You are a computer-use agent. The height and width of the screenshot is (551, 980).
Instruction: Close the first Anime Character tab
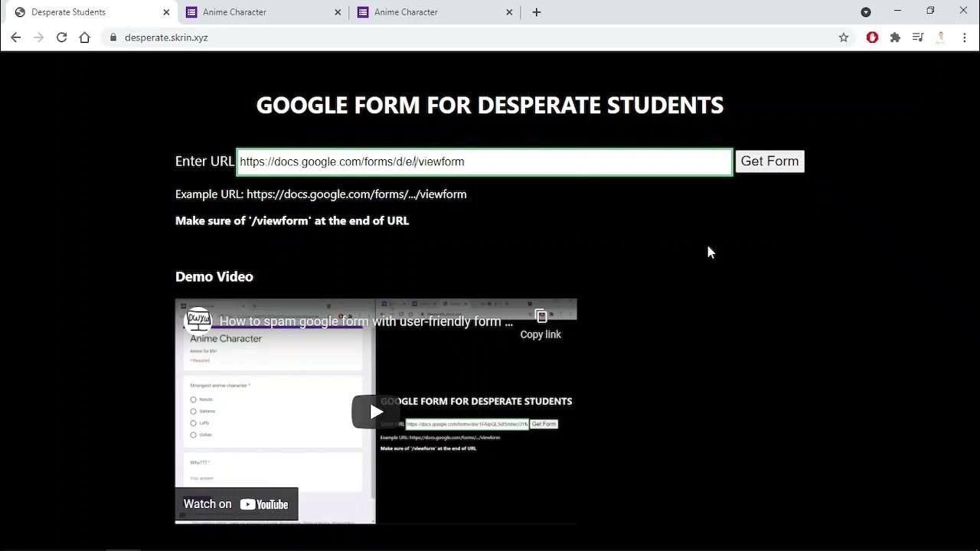[x=338, y=12]
